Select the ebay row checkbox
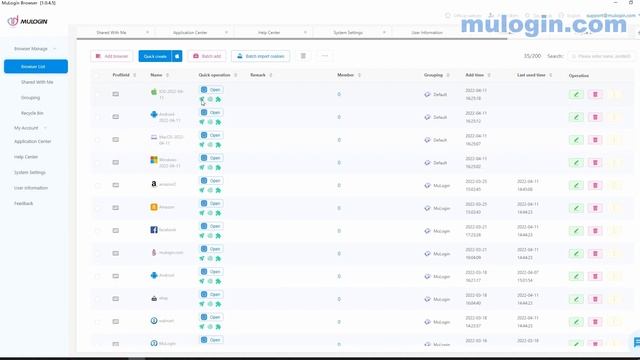The width and height of the screenshot is (640, 360). click(x=98, y=299)
